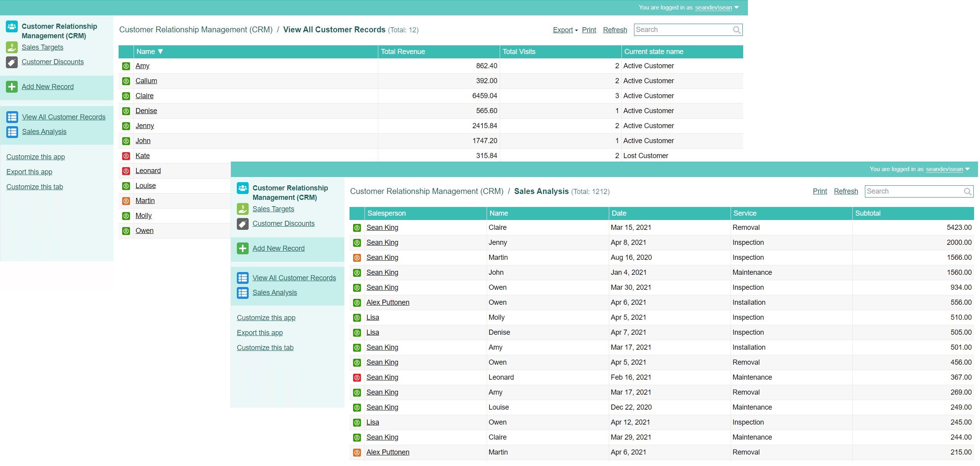This screenshot has height=466, width=980.
Task: Sort by the Name column header with arrow
Action: [256, 52]
